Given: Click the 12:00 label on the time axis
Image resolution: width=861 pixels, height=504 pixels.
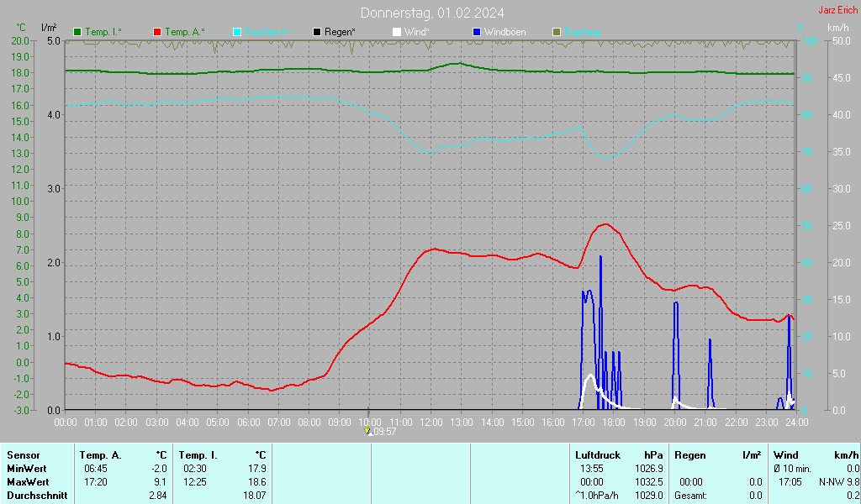Looking at the screenshot, I should (430, 422).
